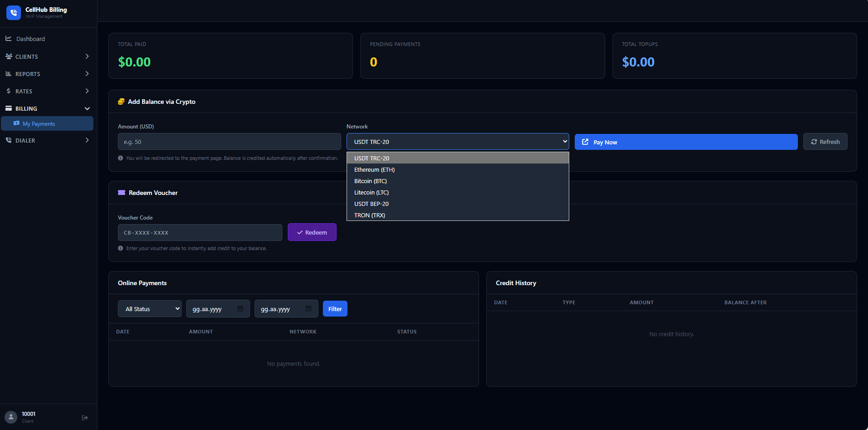Click the CLIENTS people icon
Viewport: 868px width, 430px height.
(x=9, y=56)
